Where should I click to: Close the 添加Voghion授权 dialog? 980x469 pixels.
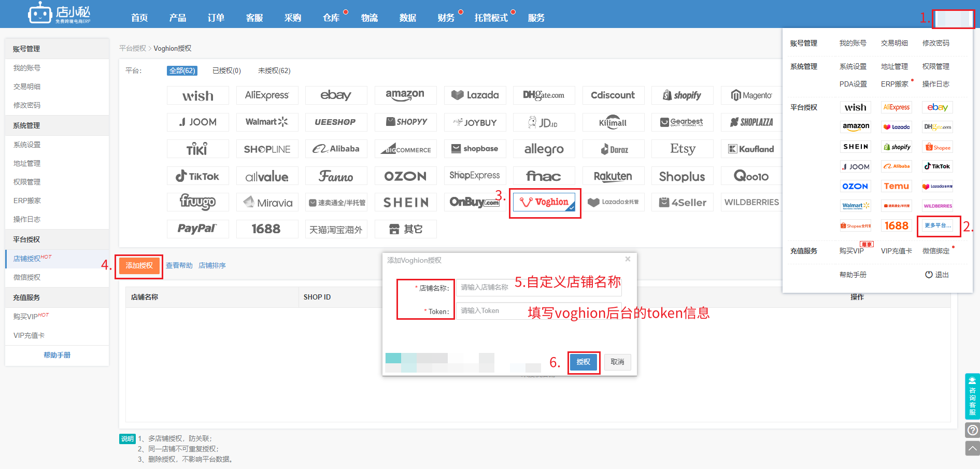click(628, 259)
